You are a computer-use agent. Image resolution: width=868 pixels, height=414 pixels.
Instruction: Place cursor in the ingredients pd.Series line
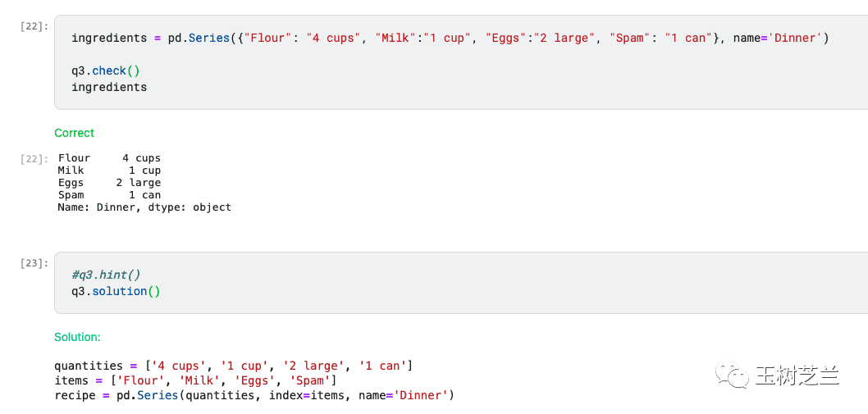point(450,38)
